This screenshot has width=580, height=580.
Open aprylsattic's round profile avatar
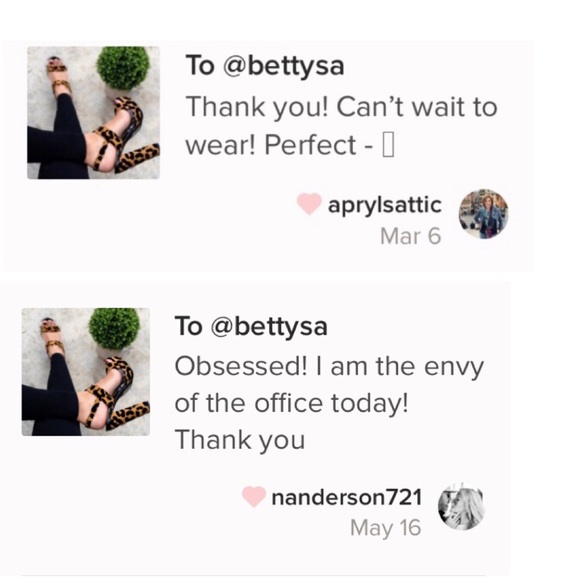click(x=483, y=215)
